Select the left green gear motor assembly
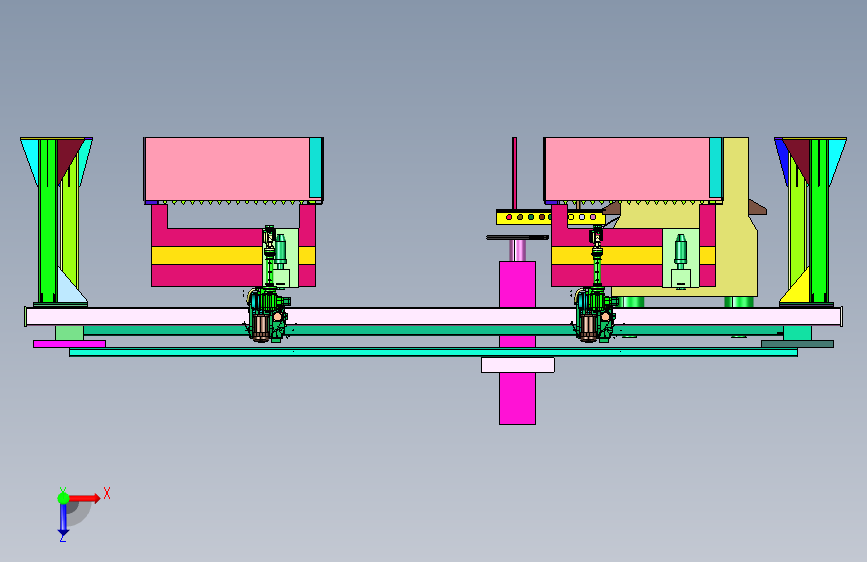This screenshot has height=562, width=867. point(268,315)
